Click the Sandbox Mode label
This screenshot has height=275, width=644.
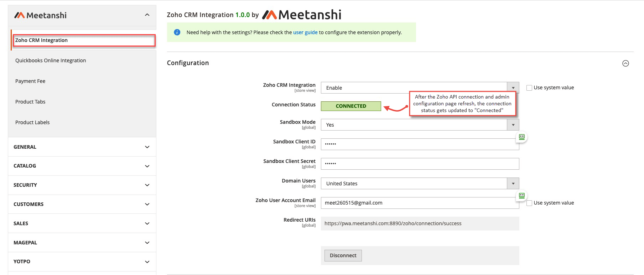click(298, 122)
